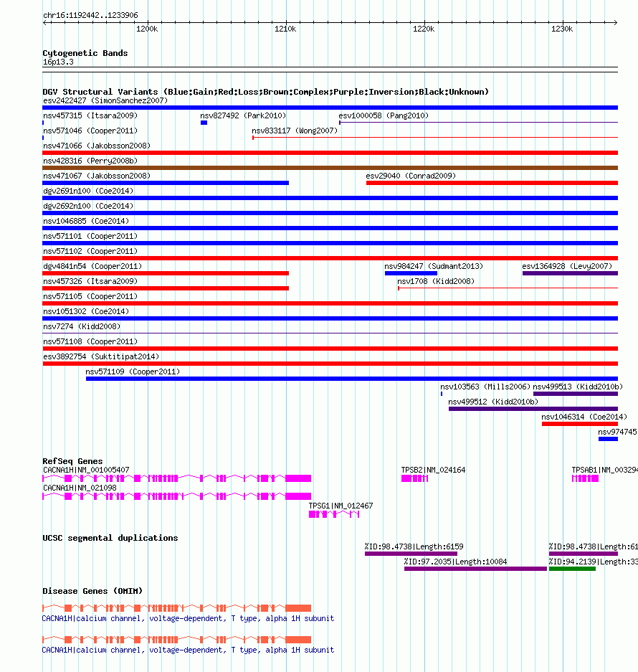Click %ID:97.2035|Length:10084 duplication label

coord(455,562)
